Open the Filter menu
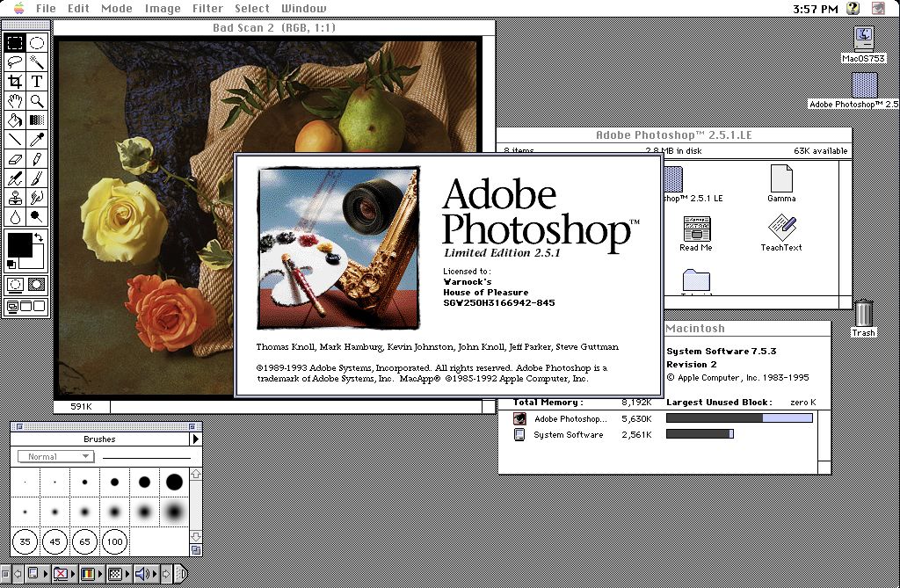The height and width of the screenshot is (588, 900). point(207,9)
